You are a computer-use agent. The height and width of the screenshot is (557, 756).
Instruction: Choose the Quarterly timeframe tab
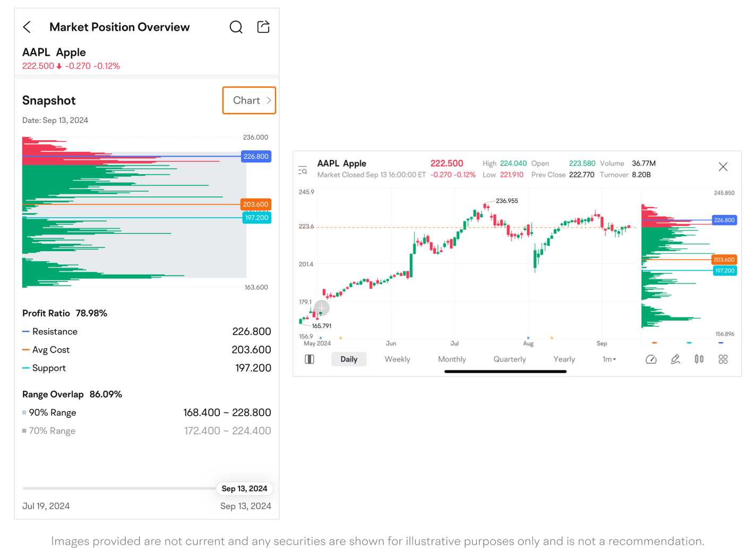[x=510, y=359]
